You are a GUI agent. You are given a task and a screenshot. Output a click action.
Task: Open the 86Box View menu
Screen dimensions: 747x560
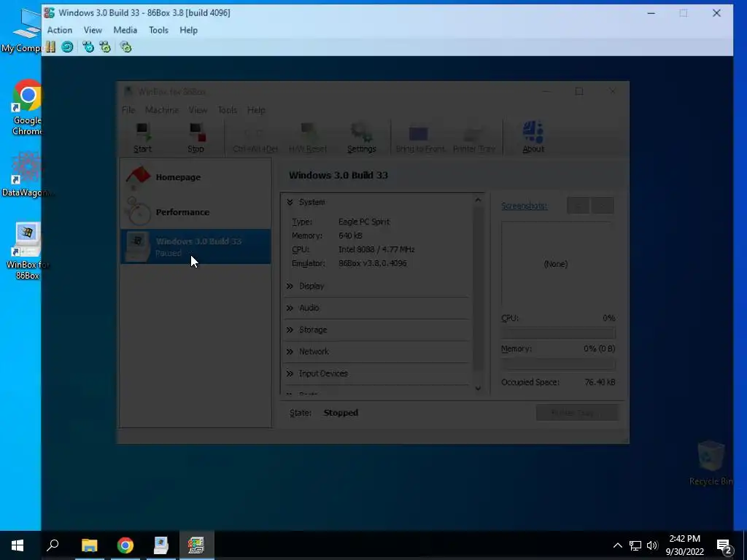pos(93,30)
